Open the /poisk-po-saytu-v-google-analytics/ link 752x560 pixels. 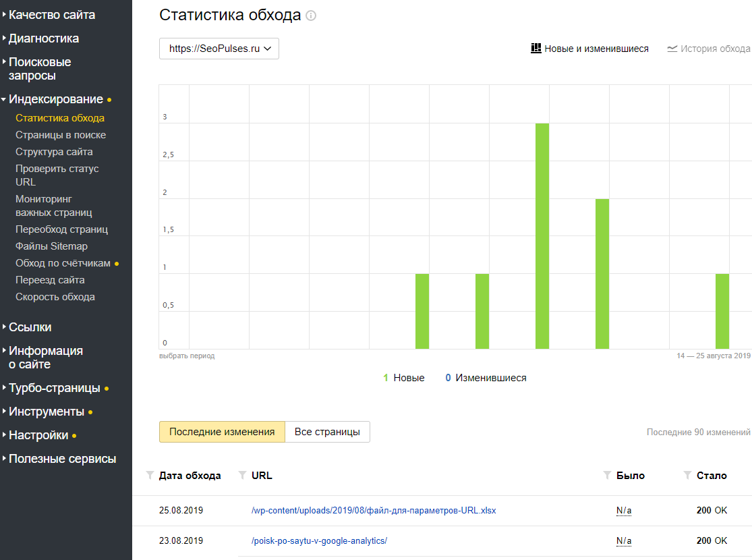320,541
